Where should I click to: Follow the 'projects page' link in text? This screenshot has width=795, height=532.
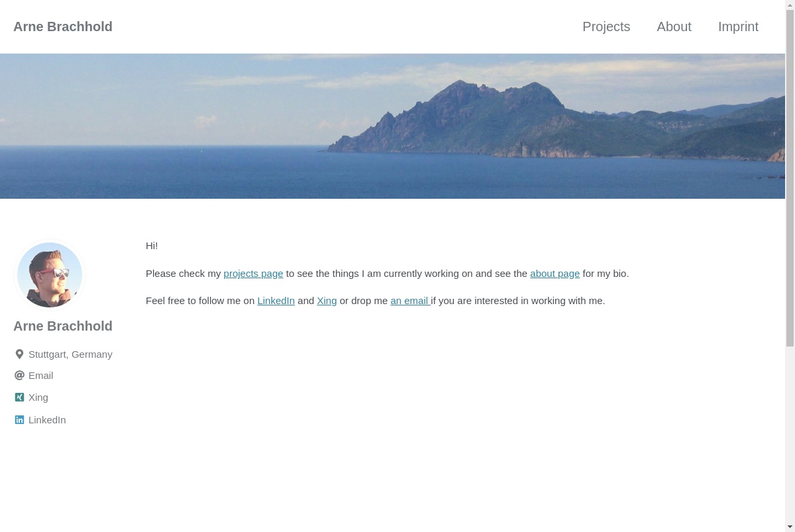point(253,274)
